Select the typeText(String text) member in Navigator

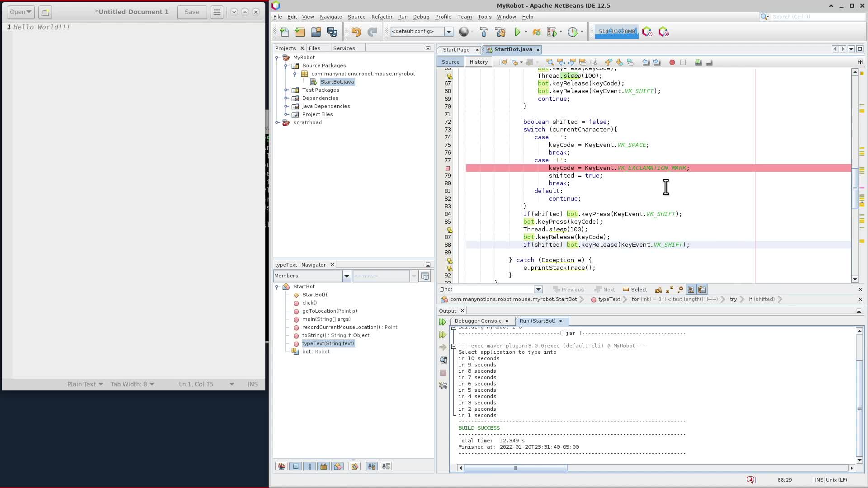click(328, 343)
